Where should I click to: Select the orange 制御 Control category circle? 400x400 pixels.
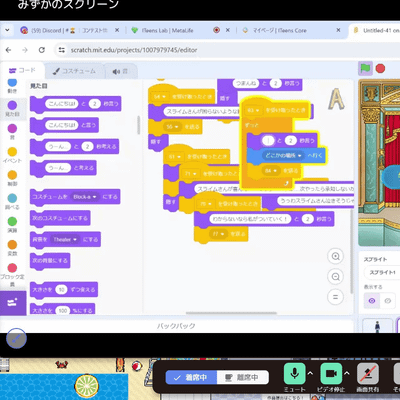tap(12, 175)
